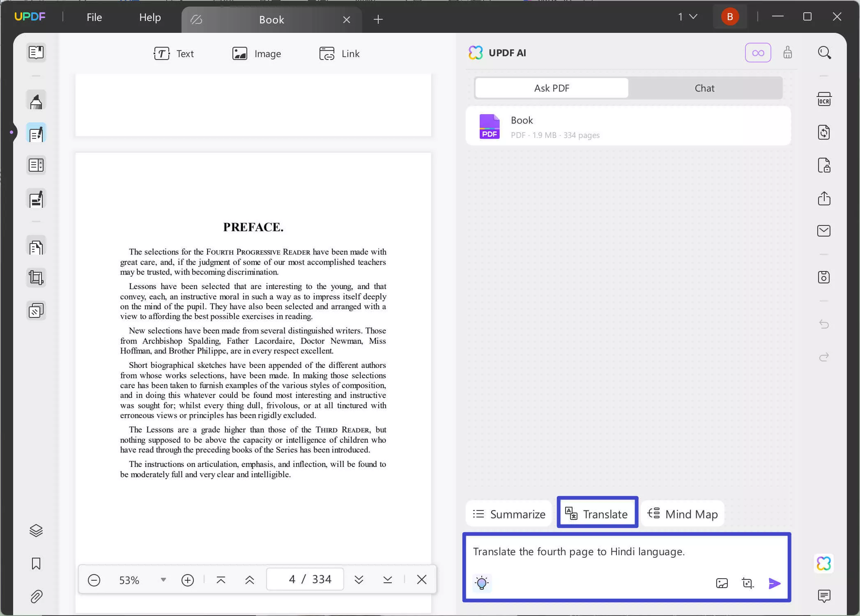Open the Watermark and background tool
860x616 pixels.
coord(36,311)
